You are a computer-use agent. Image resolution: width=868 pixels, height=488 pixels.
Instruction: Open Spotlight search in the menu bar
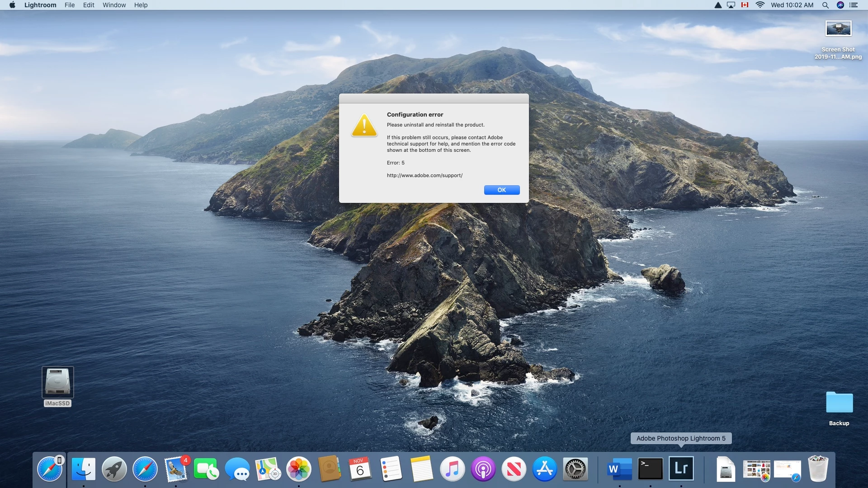(x=825, y=5)
